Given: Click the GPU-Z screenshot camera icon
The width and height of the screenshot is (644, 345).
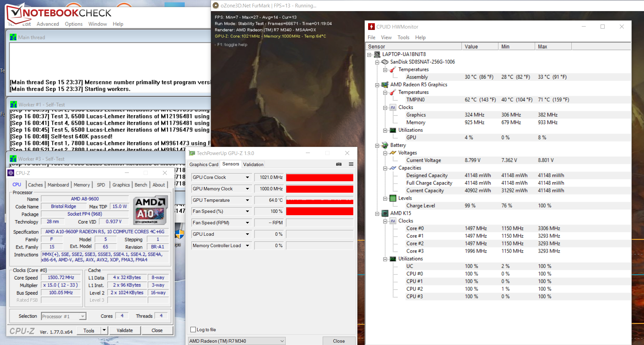Looking at the screenshot, I should [x=339, y=164].
